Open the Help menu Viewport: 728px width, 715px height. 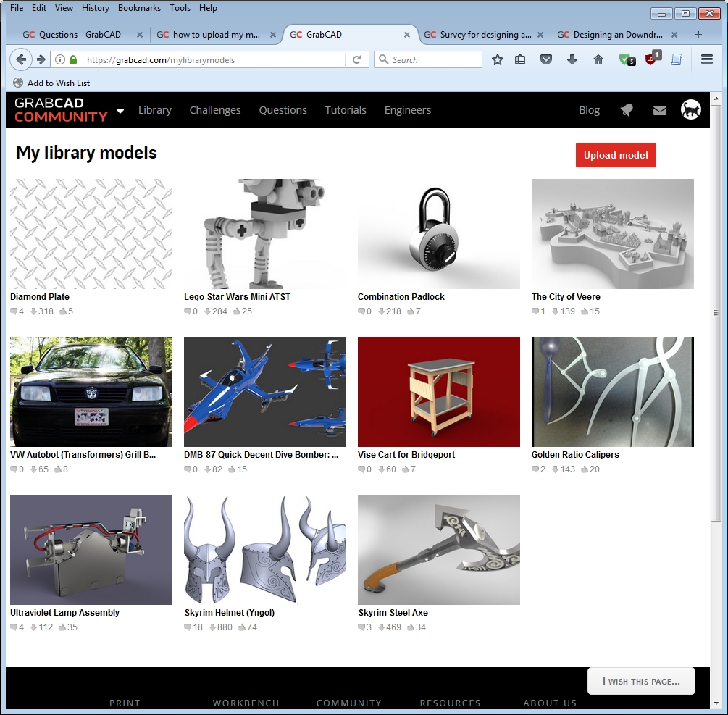click(208, 8)
